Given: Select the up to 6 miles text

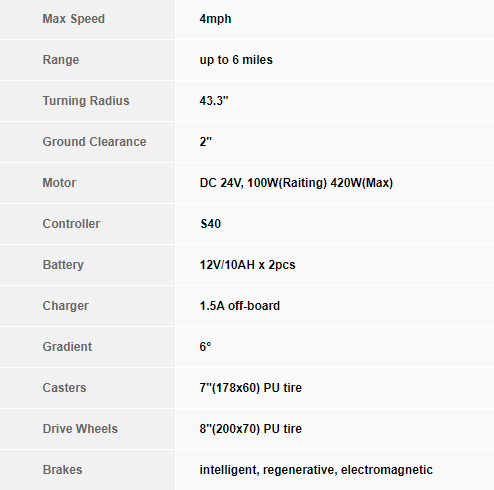Looking at the screenshot, I should pyautogui.click(x=236, y=60).
